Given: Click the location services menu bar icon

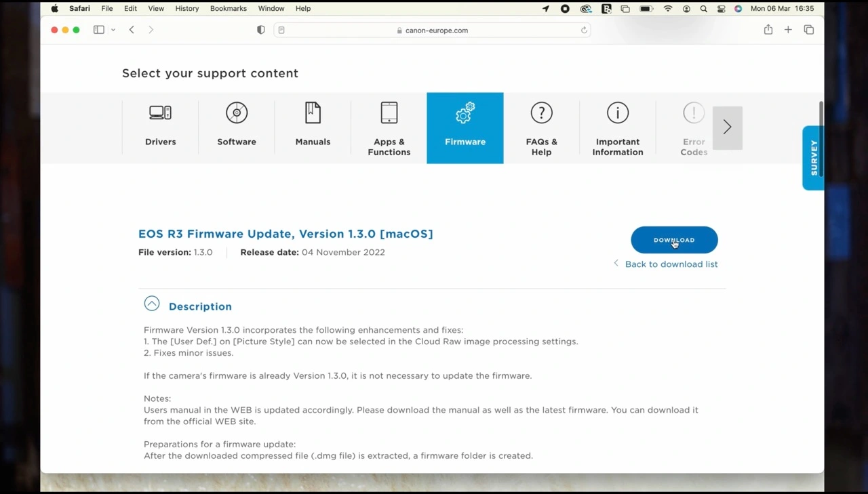Looking at the screenshot, I should pos(546,9).
